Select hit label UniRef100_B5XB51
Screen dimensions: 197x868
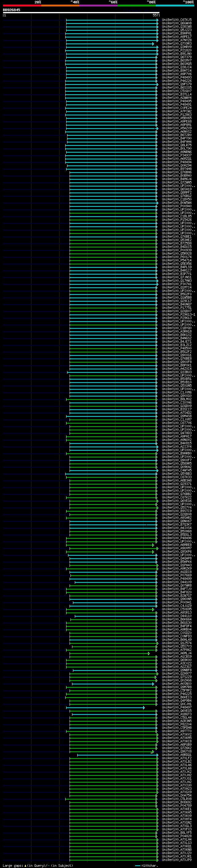tap(176, 379)
